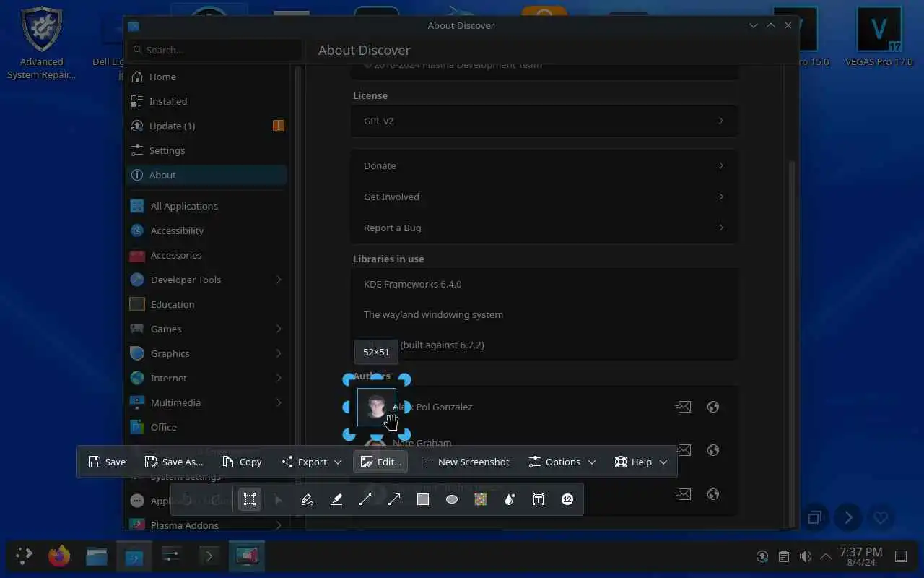Email Nate Graham via envelope icon
Image resolution: width=924 pixels, height=578 pixels.
(683, 450)
